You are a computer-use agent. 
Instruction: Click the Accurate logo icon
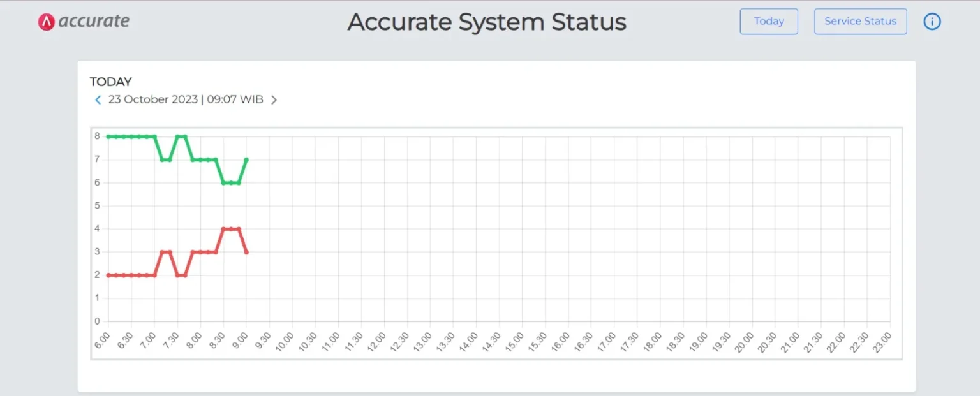46,22
